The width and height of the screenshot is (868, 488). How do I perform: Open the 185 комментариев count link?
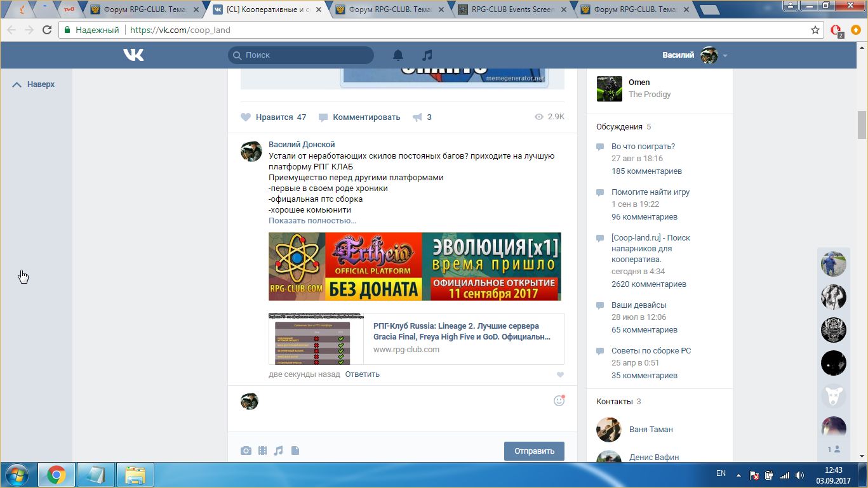click(x=646, y=171)
